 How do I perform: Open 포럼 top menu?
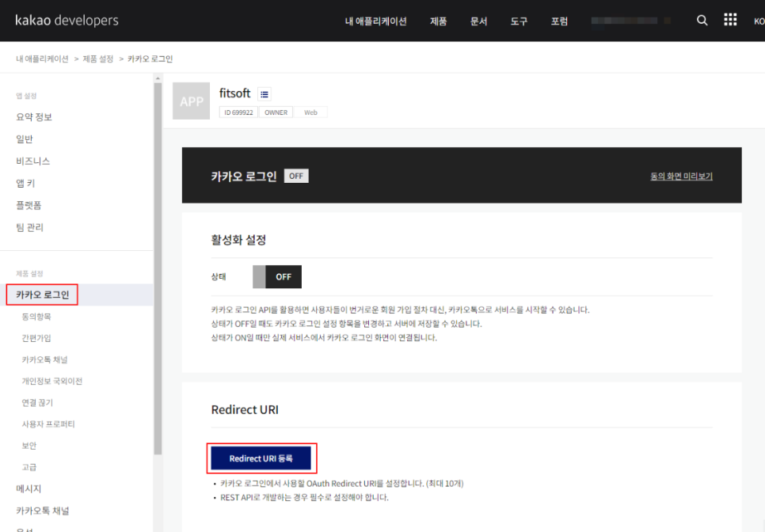(x=560, y=21)
